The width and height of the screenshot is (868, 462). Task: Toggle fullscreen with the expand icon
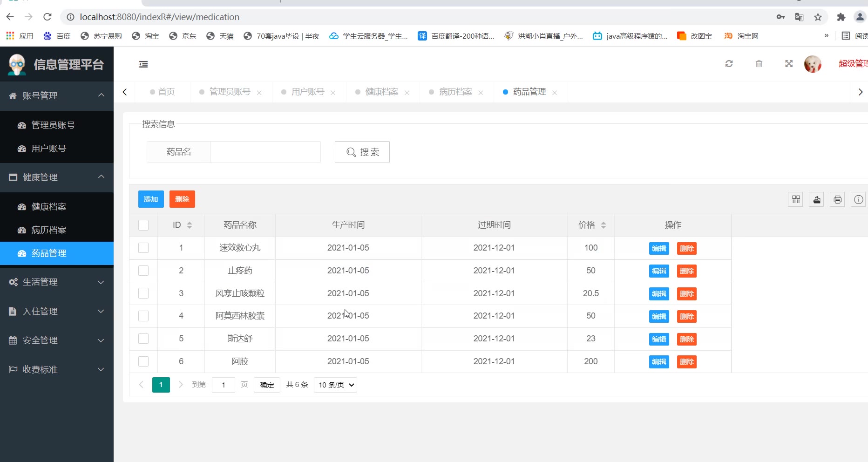[x=788, y=64]
